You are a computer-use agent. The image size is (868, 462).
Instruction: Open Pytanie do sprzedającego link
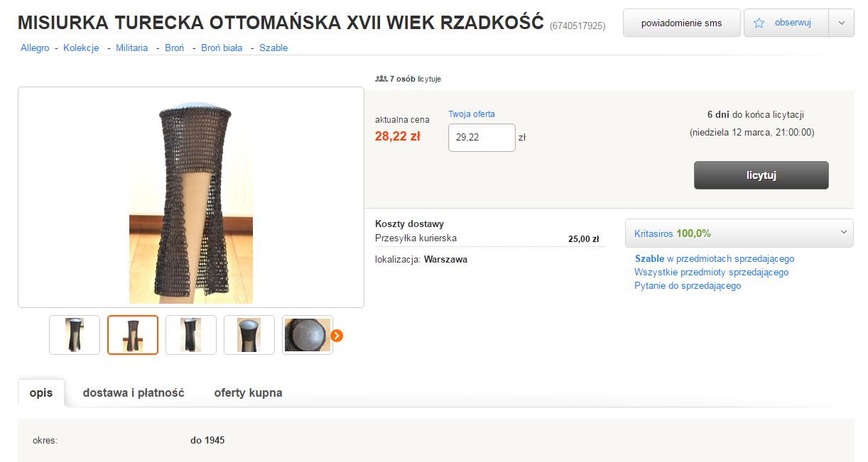point(688,285)
